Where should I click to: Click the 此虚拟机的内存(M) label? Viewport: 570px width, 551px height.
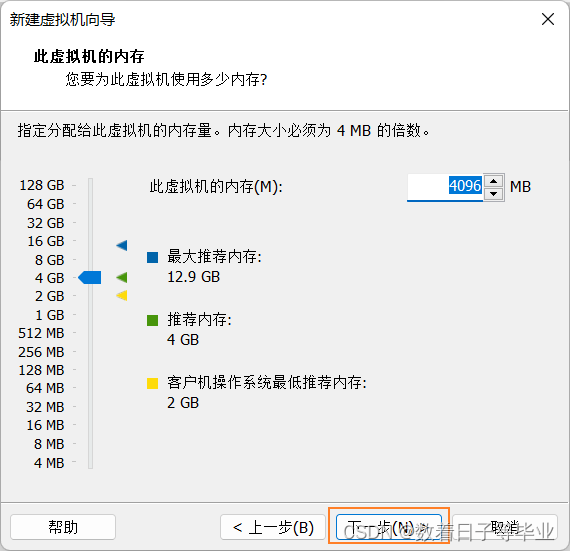[x=216, y=187]
